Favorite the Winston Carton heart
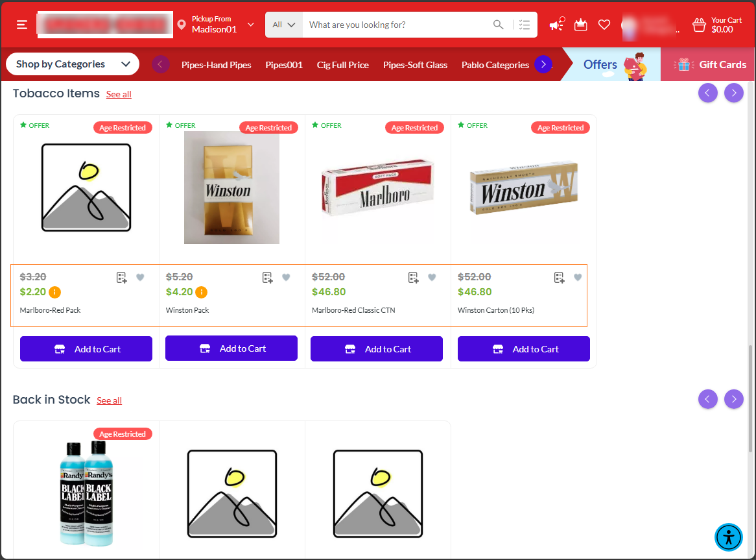The image size is (756, 560). [578, 277]
